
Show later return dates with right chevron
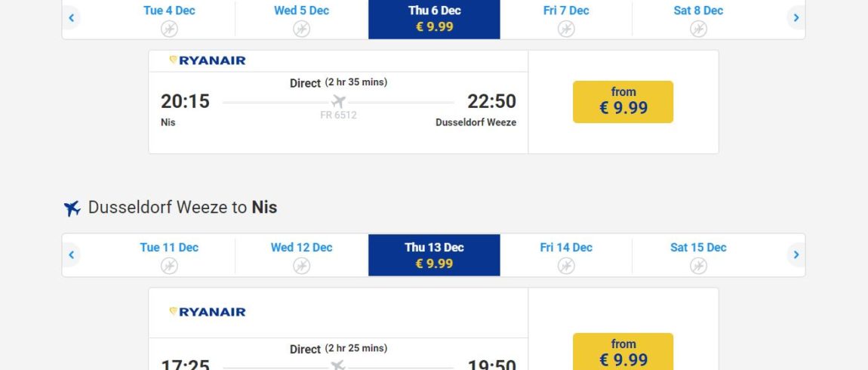point(796,254)
